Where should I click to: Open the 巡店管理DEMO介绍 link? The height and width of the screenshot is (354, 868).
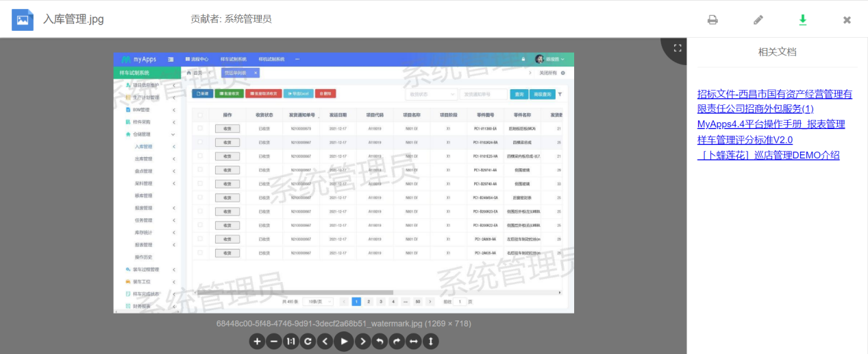[x=768, y=155]
